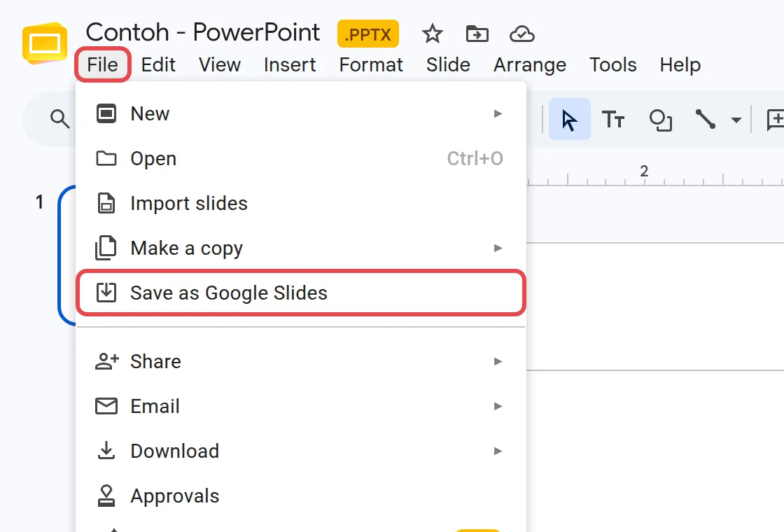This screenshot has width=784, height=532.
Task: Click the Google Slides home logo
Action: (45, 43)
